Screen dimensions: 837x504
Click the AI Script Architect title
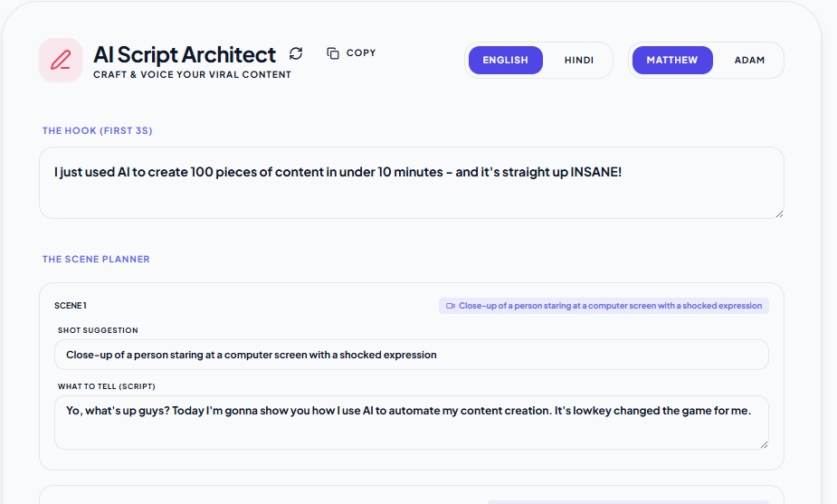click(x=185, y=54)
